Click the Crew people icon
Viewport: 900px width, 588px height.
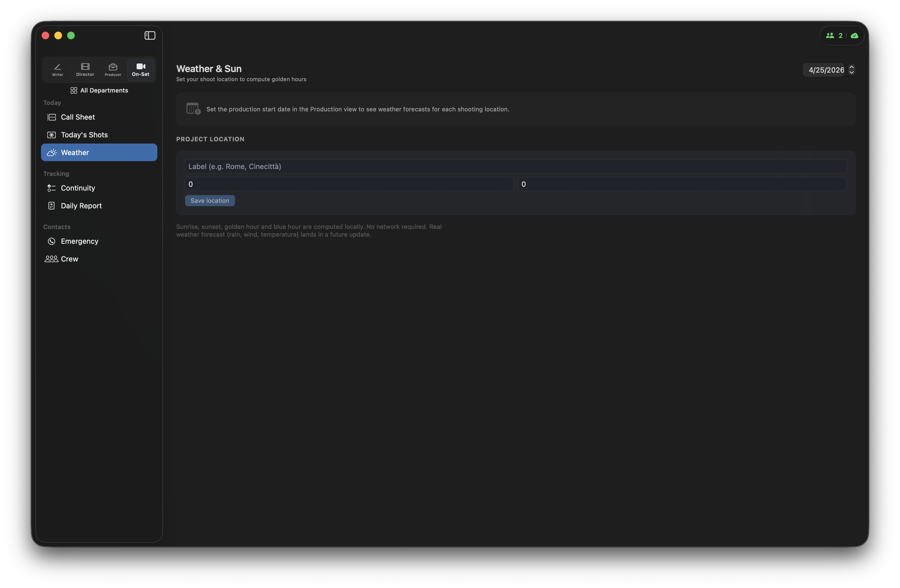pyautogui.click(x=52, y=259)
